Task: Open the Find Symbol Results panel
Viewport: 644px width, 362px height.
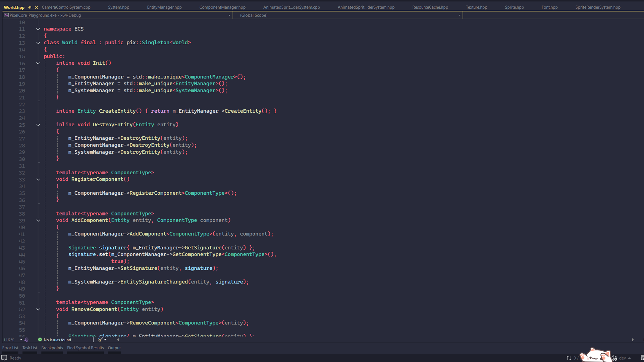Action: pos(86,348)
